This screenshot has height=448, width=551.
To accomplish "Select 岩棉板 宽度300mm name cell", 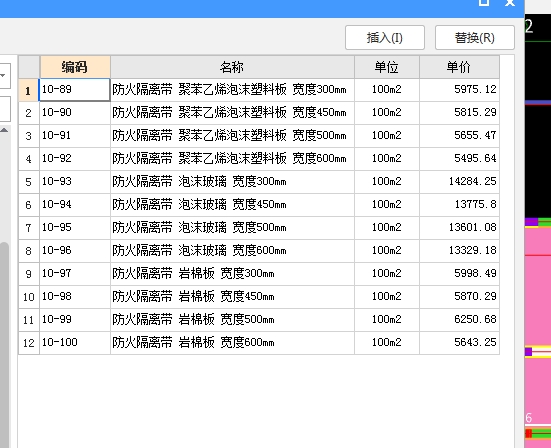I will [232, 274].
